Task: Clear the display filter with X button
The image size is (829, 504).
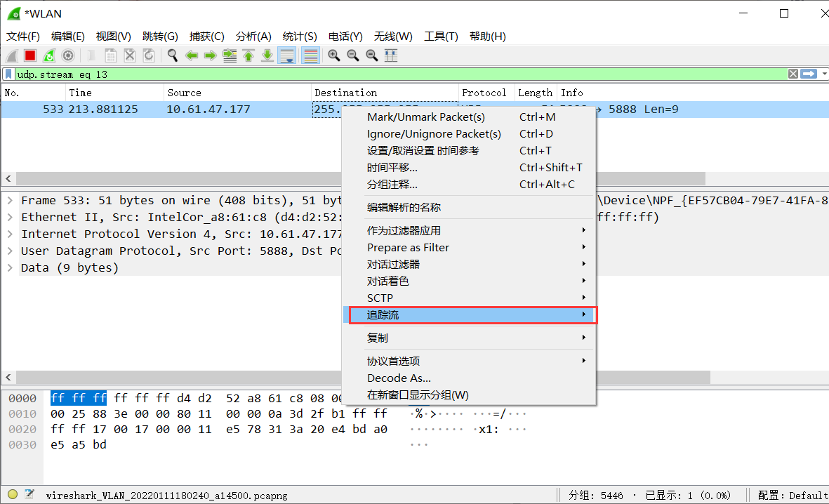Action: 793,74
